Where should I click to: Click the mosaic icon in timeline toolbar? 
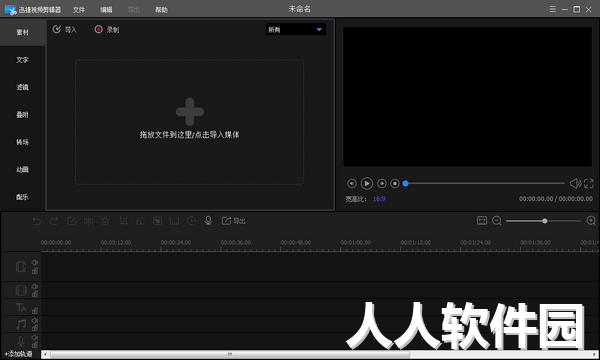(x=157, y=221)
